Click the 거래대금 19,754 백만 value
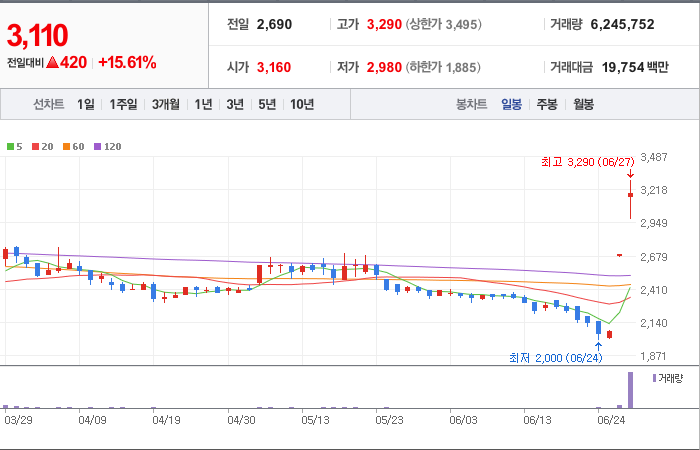700x450 pixels. click(x=635, y=67)
